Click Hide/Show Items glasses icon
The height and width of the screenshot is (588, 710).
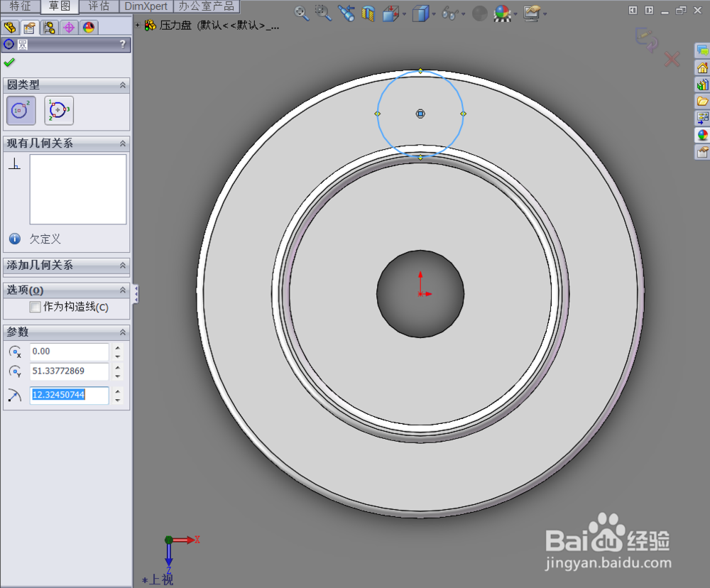point(450,13)
